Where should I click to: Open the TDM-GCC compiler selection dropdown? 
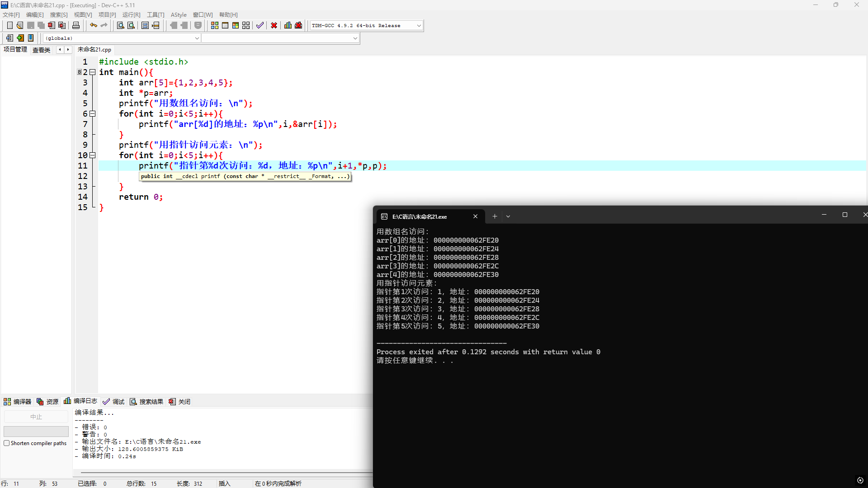tap(419, 26)
